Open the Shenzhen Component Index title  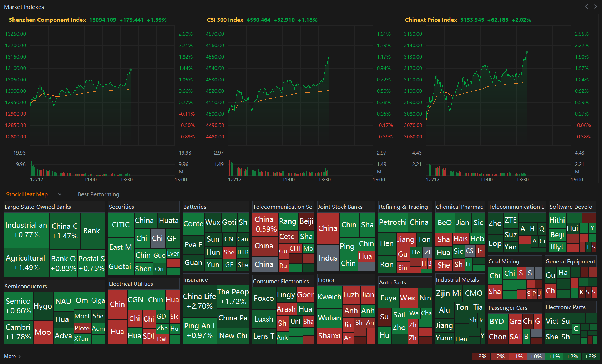pos(47,20)
